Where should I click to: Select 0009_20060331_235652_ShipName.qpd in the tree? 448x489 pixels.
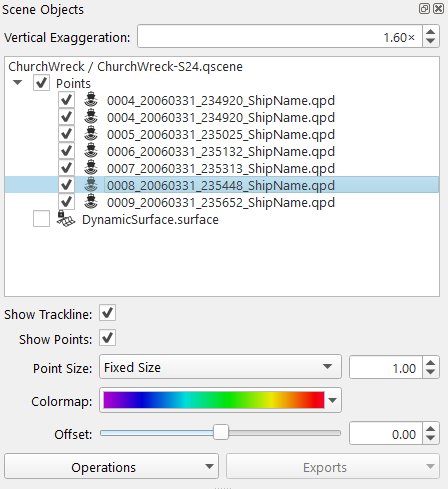pyautogui.click(x=221, y=202)
